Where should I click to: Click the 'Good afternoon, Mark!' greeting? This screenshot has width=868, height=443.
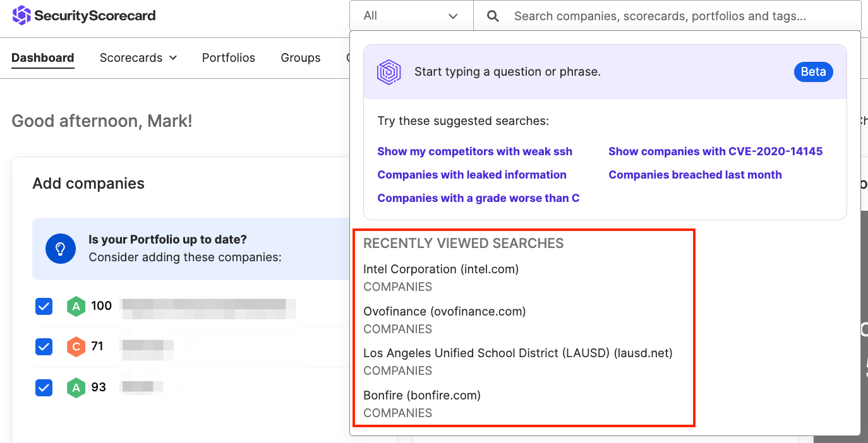point(102,121)
